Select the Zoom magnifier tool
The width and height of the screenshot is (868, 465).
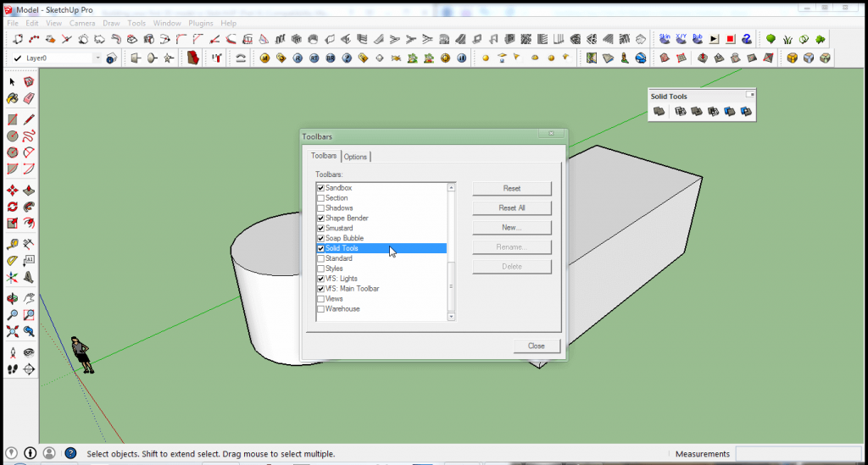coord(12,315)
